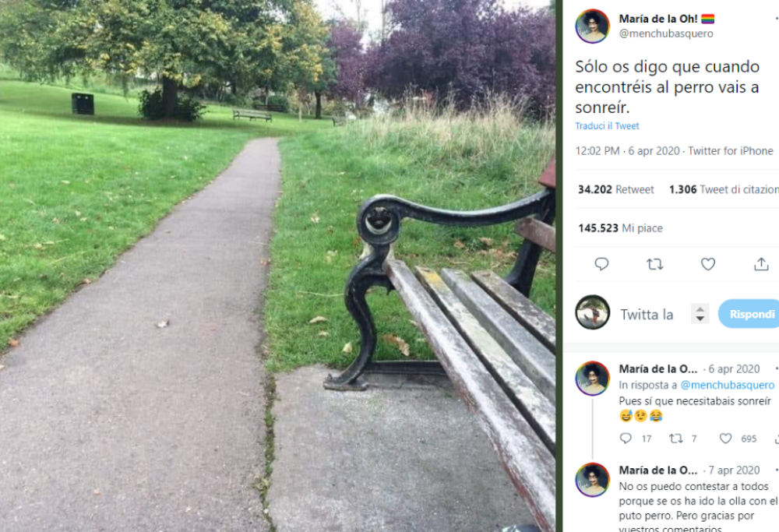View the 34.202 Retweet list
The width and height of the screenshot is (779, 532).
[616, 189]
